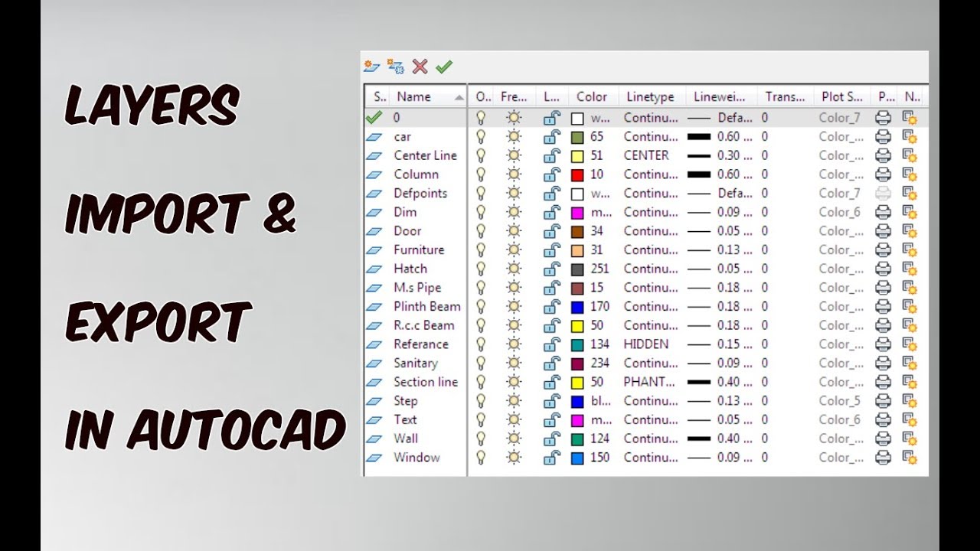
Task: Click the Freeze column header
Action: click(x=514, y=96)
